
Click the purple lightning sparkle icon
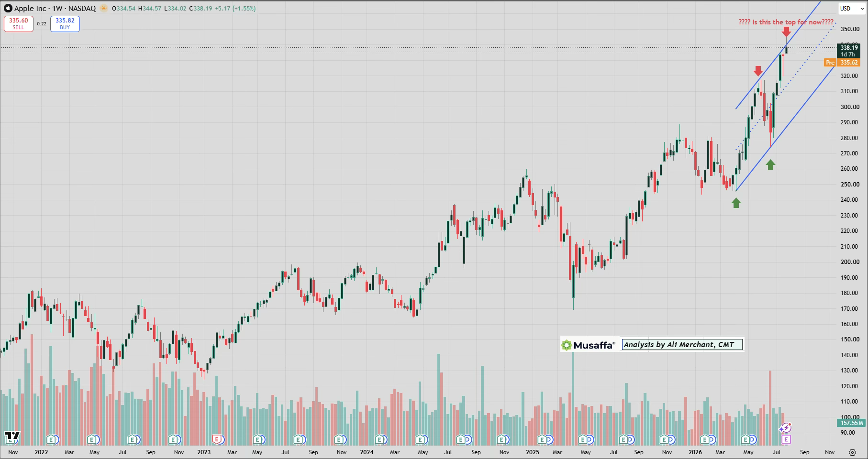pos(786,427)
